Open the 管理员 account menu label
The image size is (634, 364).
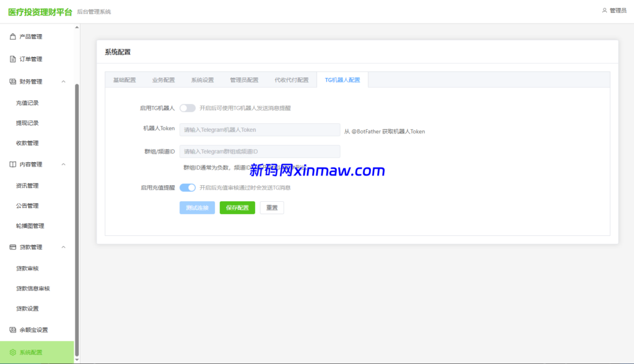pos(618,11)
